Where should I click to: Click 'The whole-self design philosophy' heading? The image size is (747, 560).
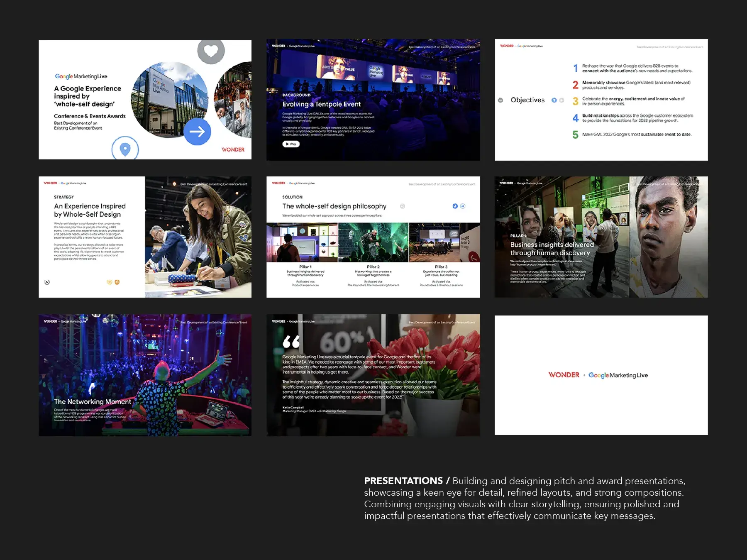point(334,206)
